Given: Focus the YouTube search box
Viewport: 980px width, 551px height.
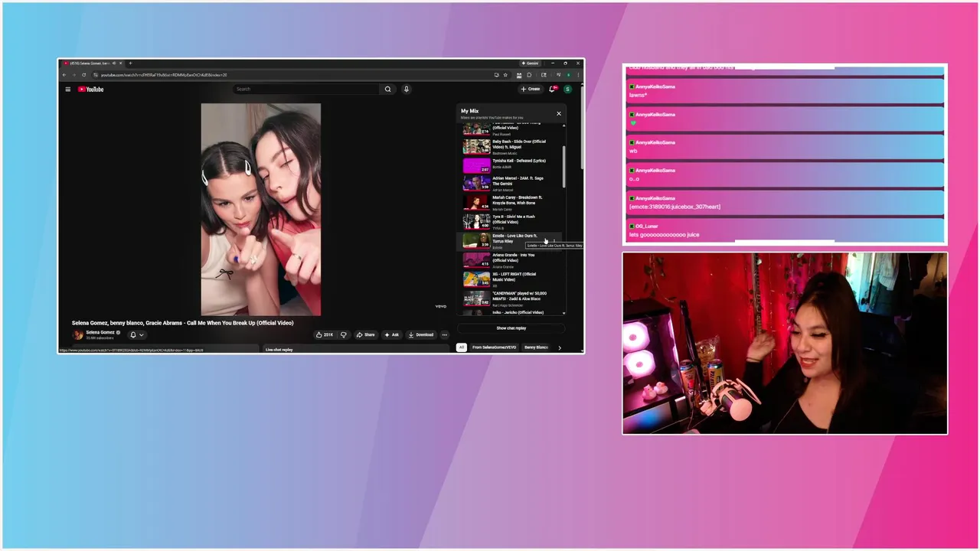Looking at the screenshot, I should (x=306, y=90).
